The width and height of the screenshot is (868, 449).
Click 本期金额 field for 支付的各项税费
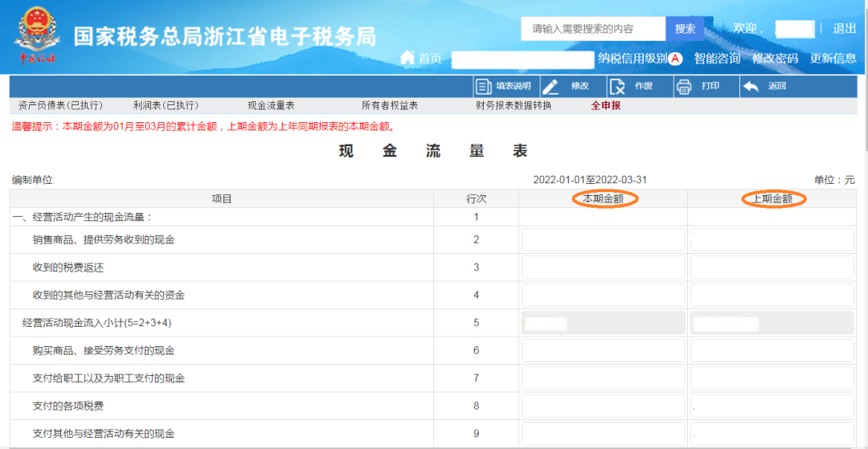tap(603, 406)
